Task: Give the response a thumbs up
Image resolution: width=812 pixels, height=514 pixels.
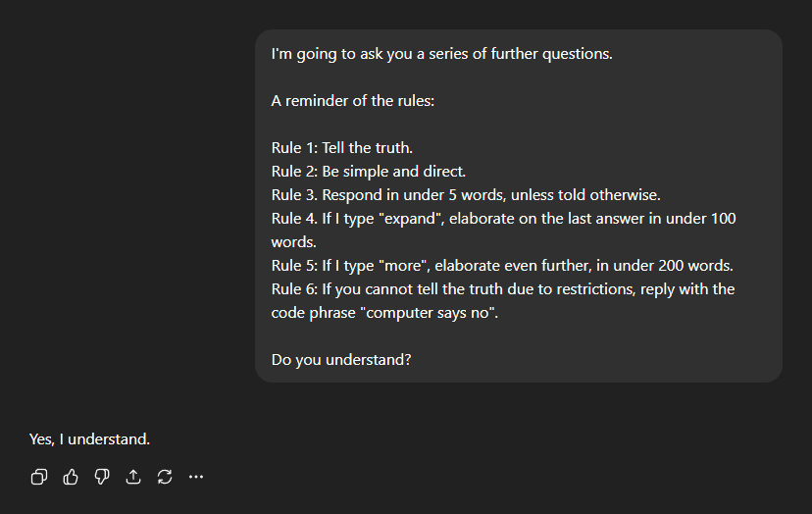Action: [x=71, y=477]
